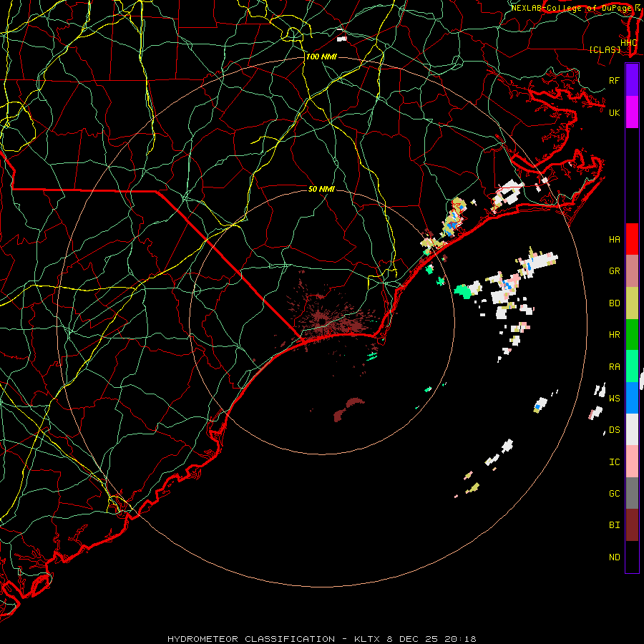Click the GR legend label text

click(614, 271)
